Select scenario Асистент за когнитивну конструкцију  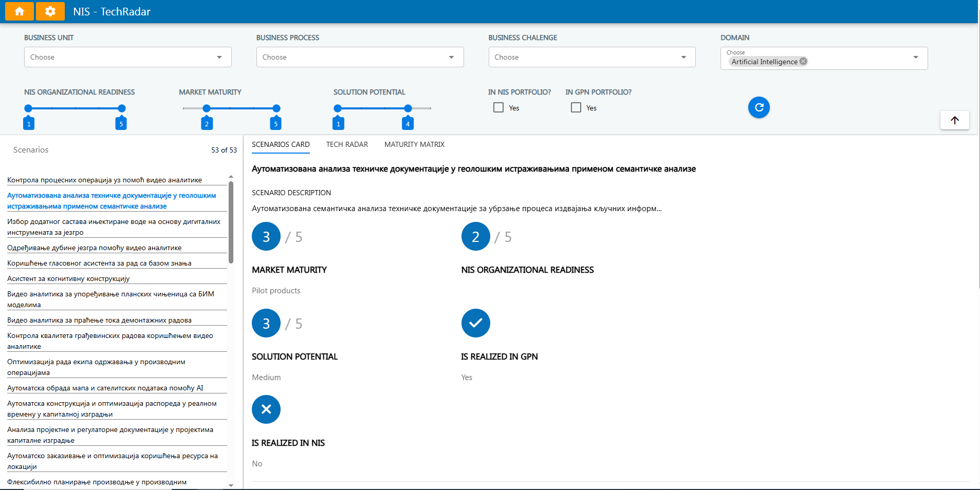coord(117,278)
